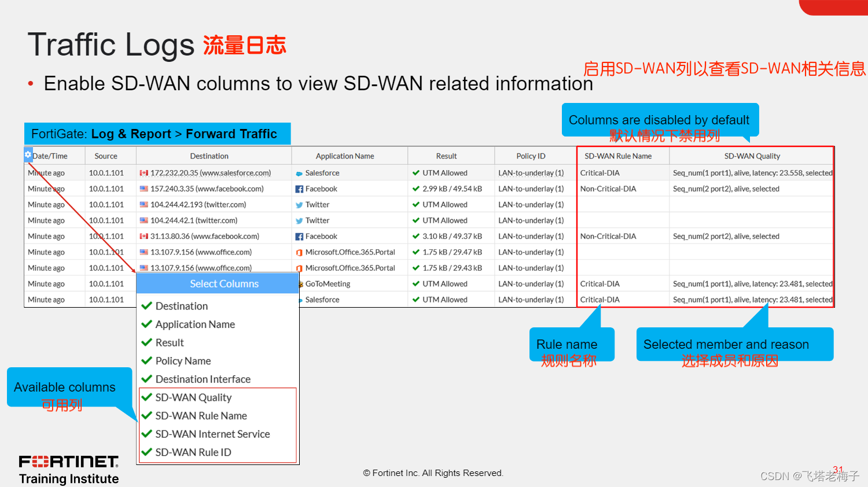This screenshot has height=487, width=868.
Task: Click the Office 365 icon in the 29.47 kB row
Action: pyautogui.click(x=299, y=252)
